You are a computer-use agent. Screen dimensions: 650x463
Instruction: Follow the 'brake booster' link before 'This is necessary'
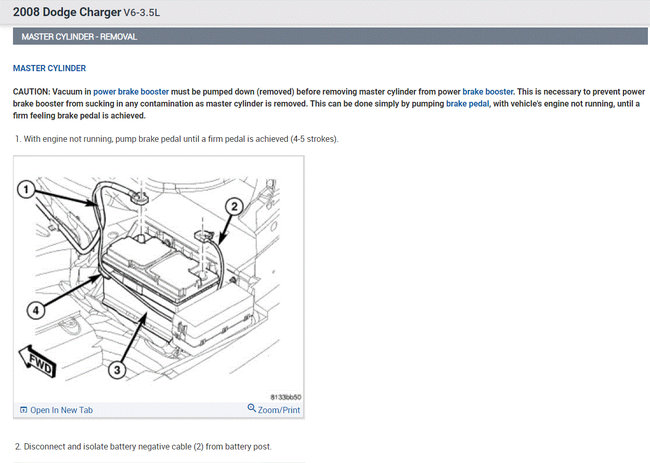click(x=488, y=92)
